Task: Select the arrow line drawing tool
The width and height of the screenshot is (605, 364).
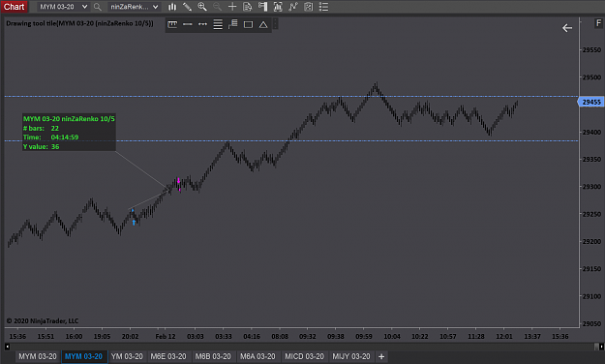Action: (x=202, y=24)
